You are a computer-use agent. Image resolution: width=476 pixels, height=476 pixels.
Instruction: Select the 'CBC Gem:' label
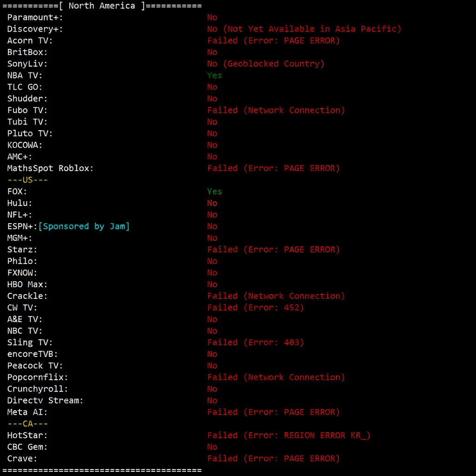tap(27, 447)
